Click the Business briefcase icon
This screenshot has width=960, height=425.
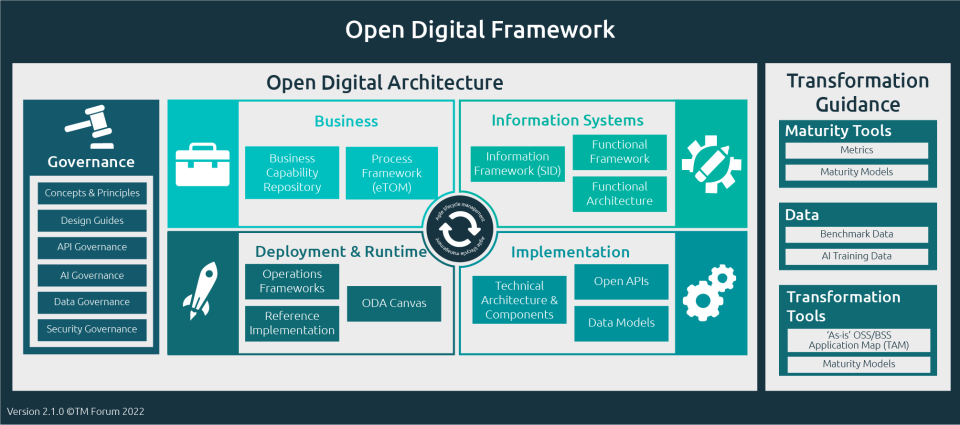click(x=203, y=164)
